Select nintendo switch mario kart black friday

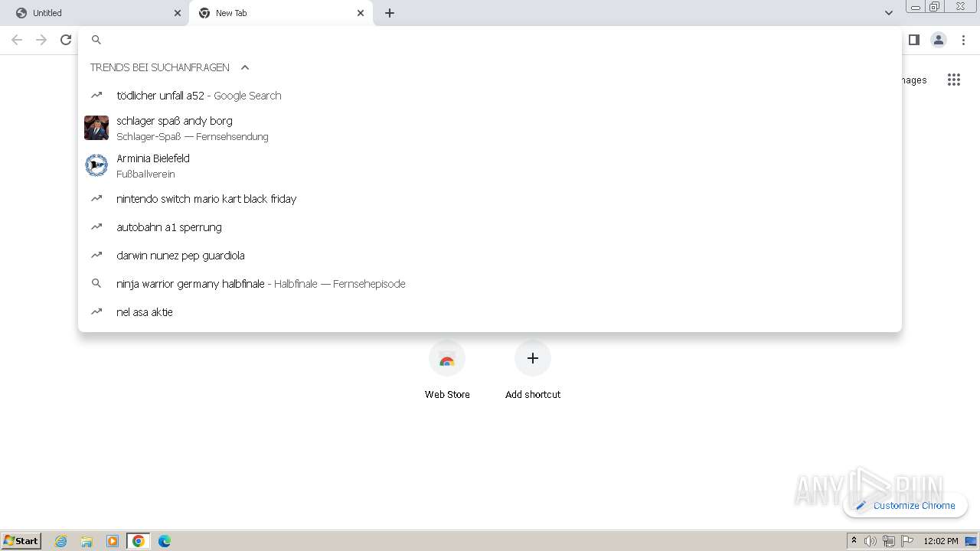tap(490, 199)
